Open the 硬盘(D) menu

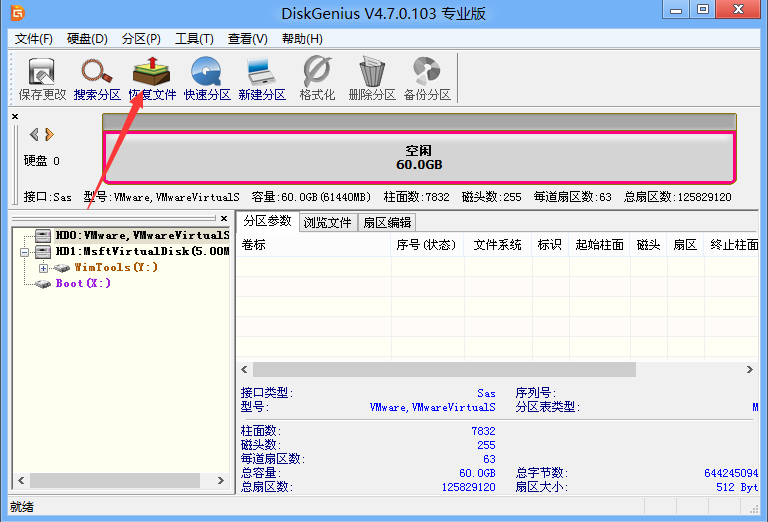tap(87, 39)
